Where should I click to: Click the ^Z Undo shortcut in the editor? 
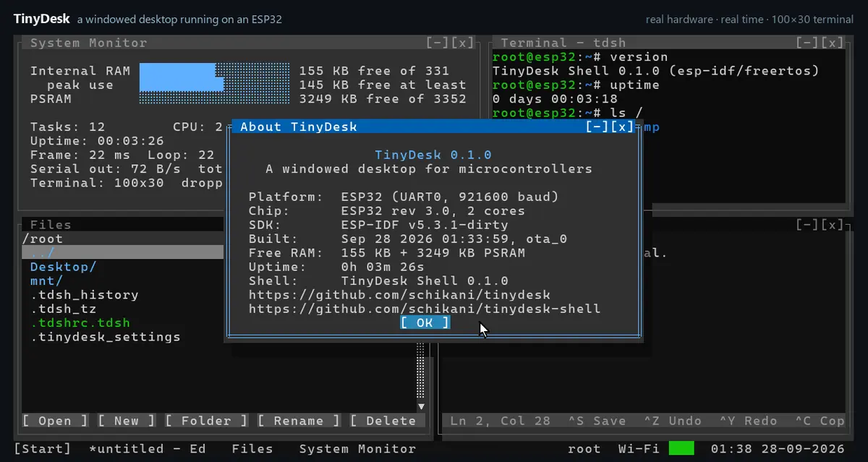(673, 421)
